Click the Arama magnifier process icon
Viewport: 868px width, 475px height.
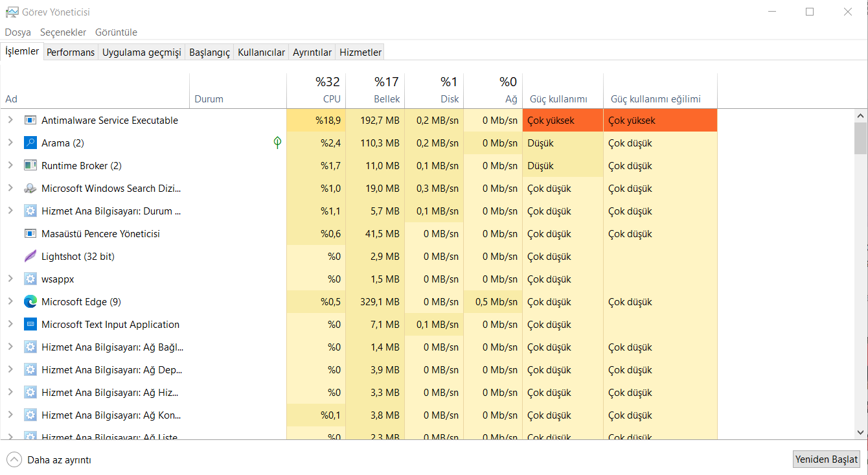coord(30,143)
